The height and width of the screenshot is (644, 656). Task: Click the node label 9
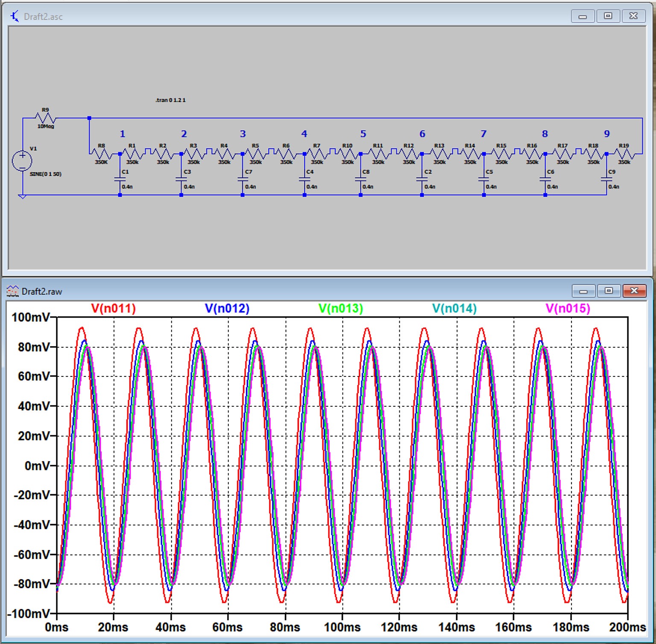607,134
